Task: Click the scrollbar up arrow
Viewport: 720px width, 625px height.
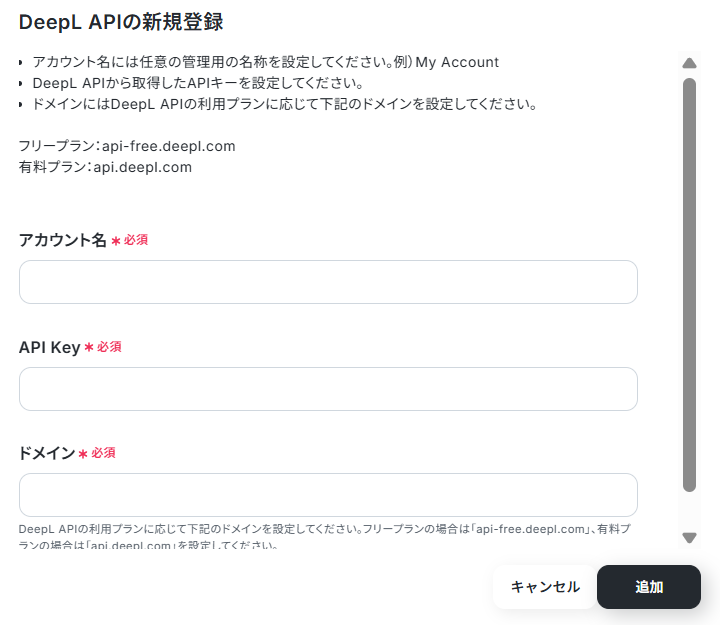Action: (x=689, y=63)
